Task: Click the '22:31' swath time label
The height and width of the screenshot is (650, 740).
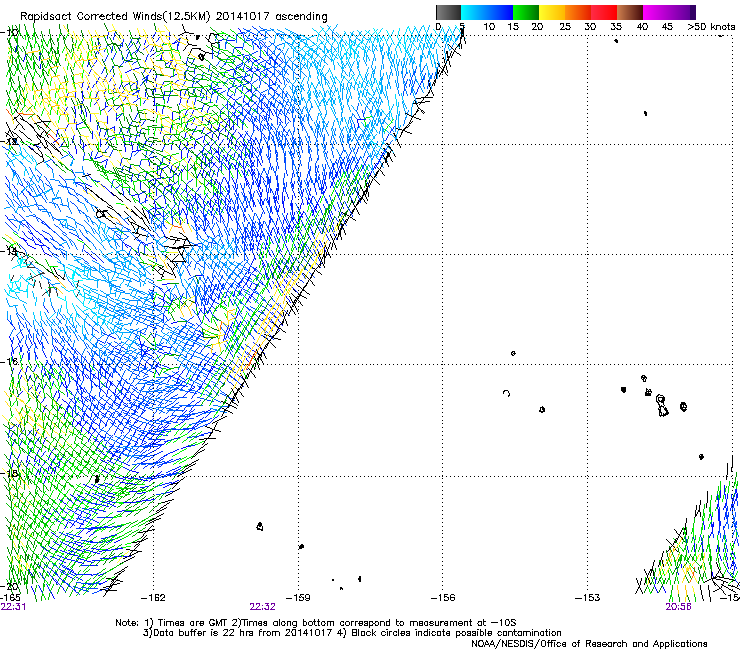Action: 14,607
